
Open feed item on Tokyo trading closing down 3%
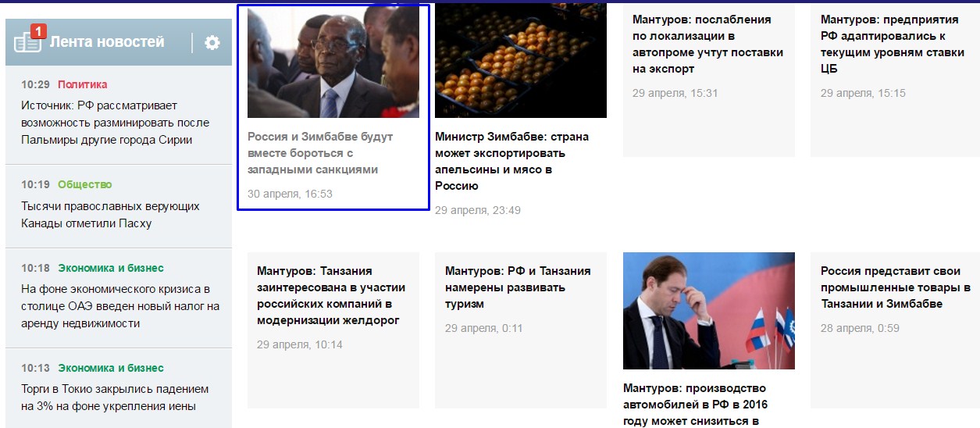coord(115,398)
